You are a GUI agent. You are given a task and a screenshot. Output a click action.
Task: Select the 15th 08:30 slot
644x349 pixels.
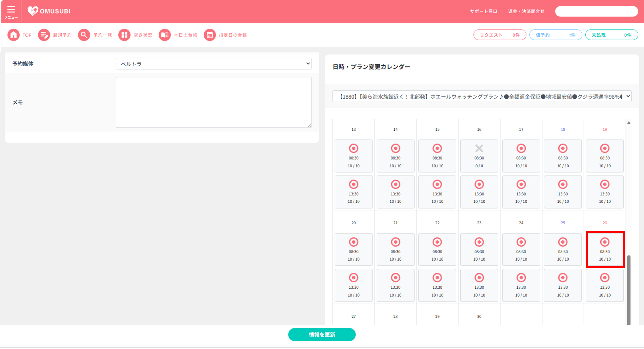(437, 156)
